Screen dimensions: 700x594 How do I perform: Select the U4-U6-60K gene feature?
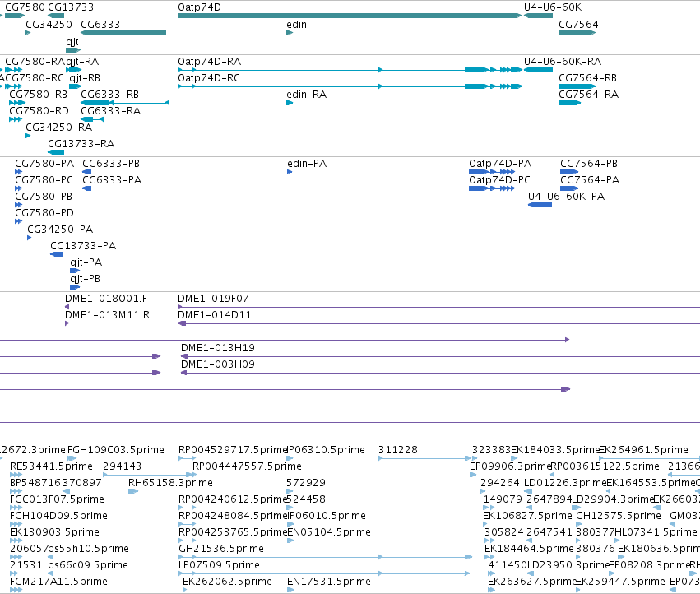coord(539,16)
